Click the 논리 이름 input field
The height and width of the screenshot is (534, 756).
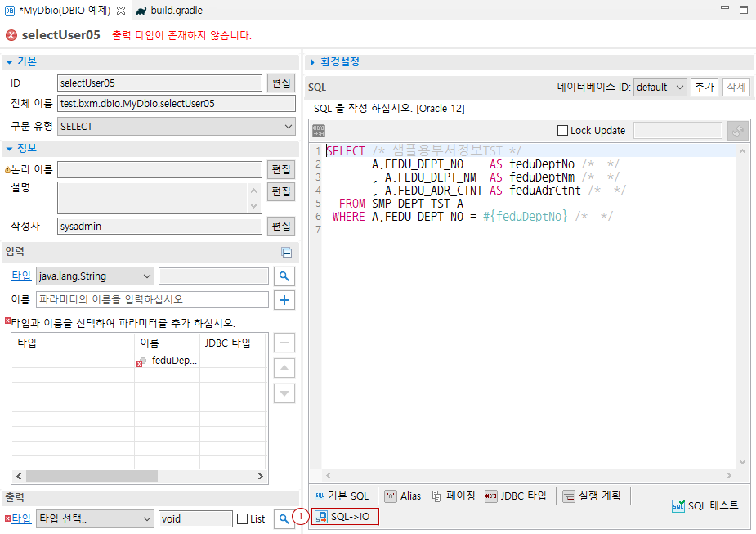pyautogui.click(x=159, y=170)
